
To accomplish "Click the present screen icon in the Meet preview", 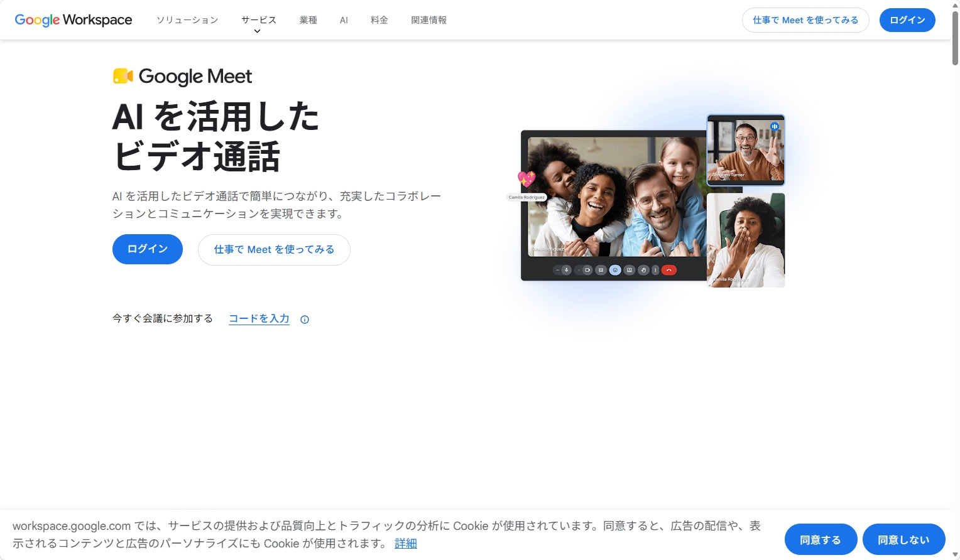I will click(x=630, y=270).
